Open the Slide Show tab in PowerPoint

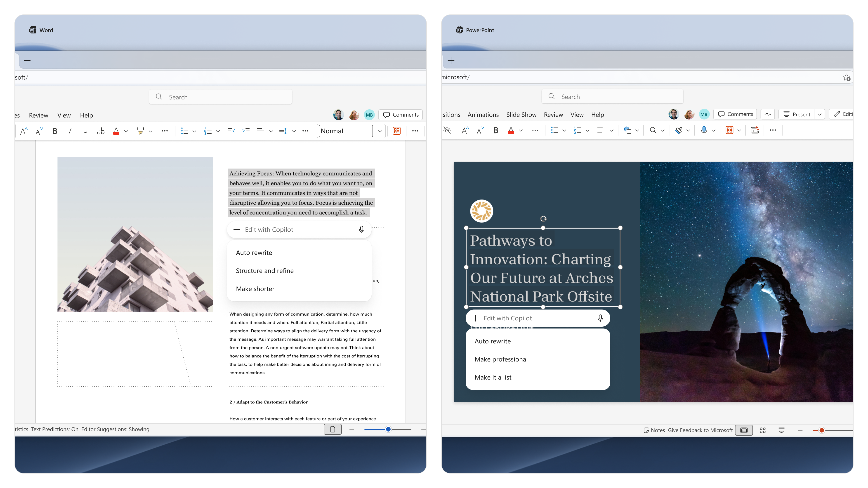(x=521, y=115)
